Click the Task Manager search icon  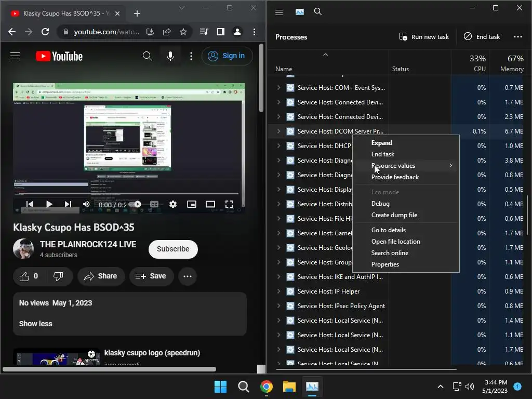[318, 11]
